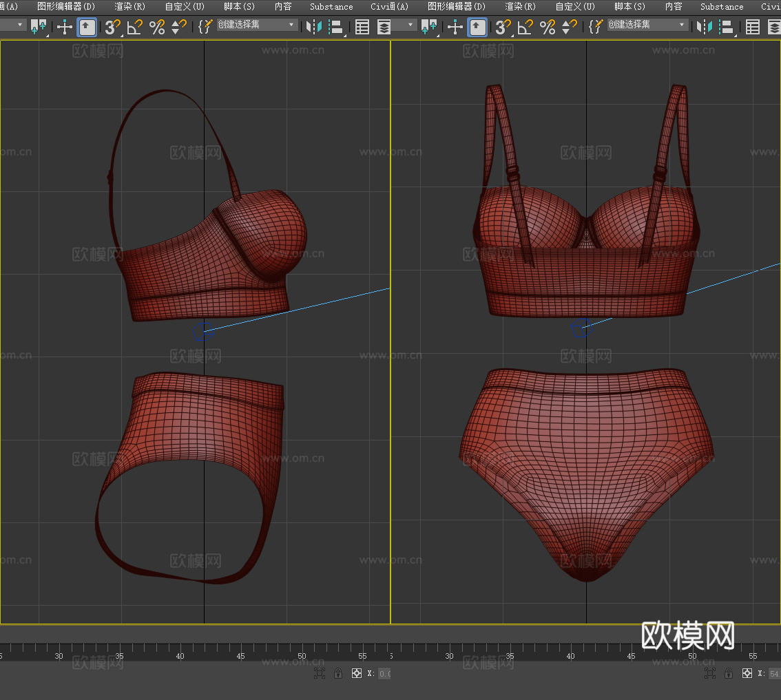Click the X coordinate field in right window
This screenshot has height=700, width=781.
pyautogui.click(x=775, y=674)
